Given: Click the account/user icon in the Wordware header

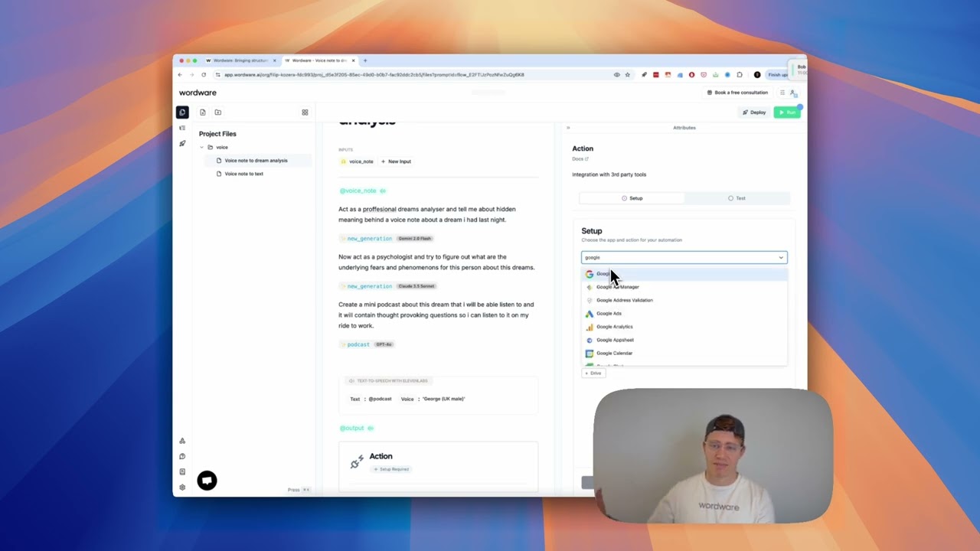Looking at the screenshot, I should click(793, 93).
